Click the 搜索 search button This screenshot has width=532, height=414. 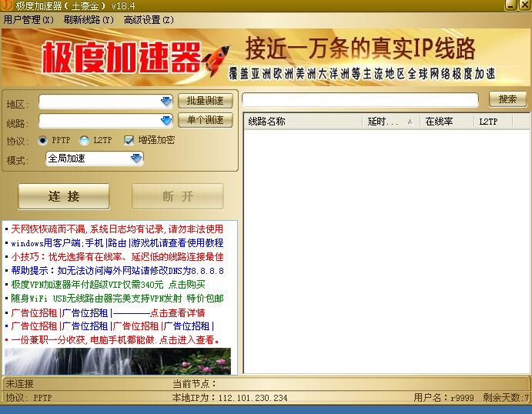507,99
